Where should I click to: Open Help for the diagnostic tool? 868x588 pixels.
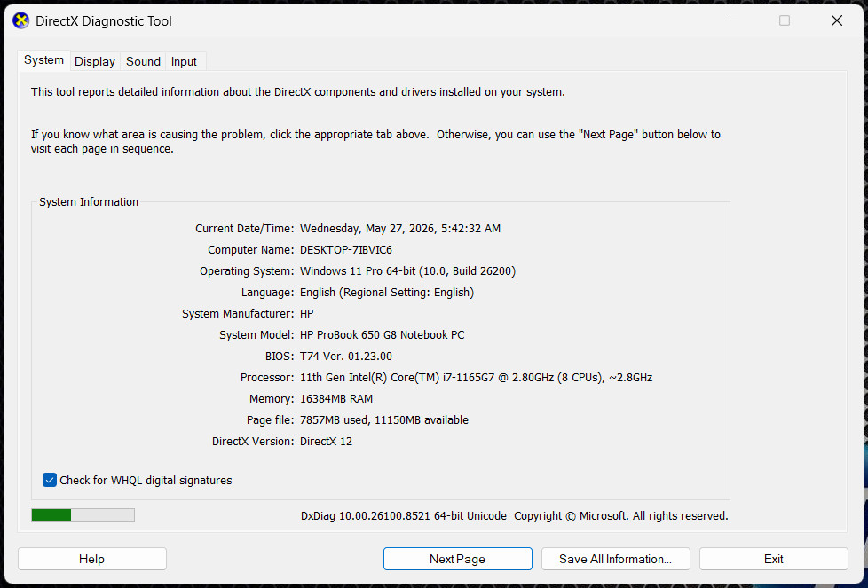(x=92, y=559)
